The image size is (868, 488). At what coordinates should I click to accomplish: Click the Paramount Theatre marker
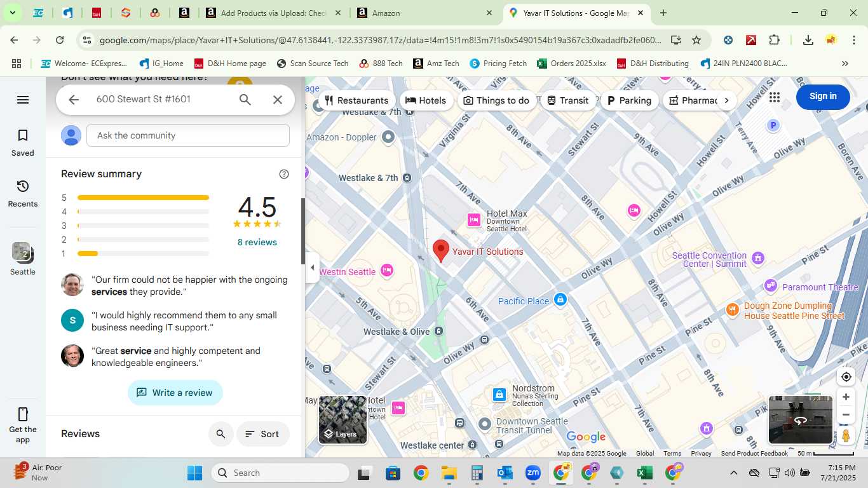click(771, 285)
